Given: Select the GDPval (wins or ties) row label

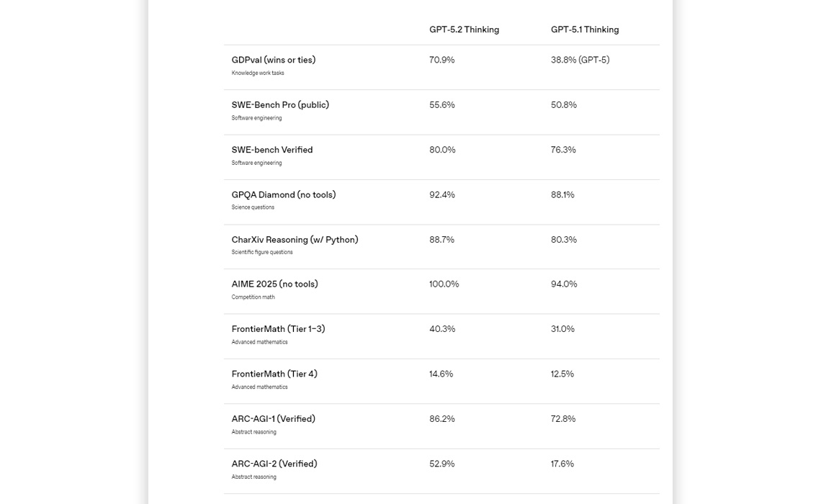Looking at the screenshot, I should pyautogui.click(x=273, y=60).
